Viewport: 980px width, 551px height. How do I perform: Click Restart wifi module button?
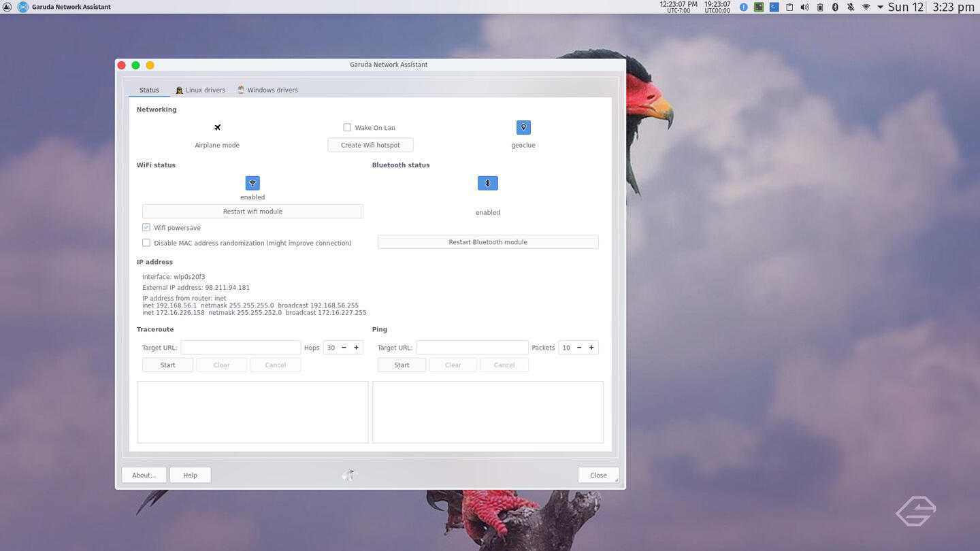click(252, 212)
